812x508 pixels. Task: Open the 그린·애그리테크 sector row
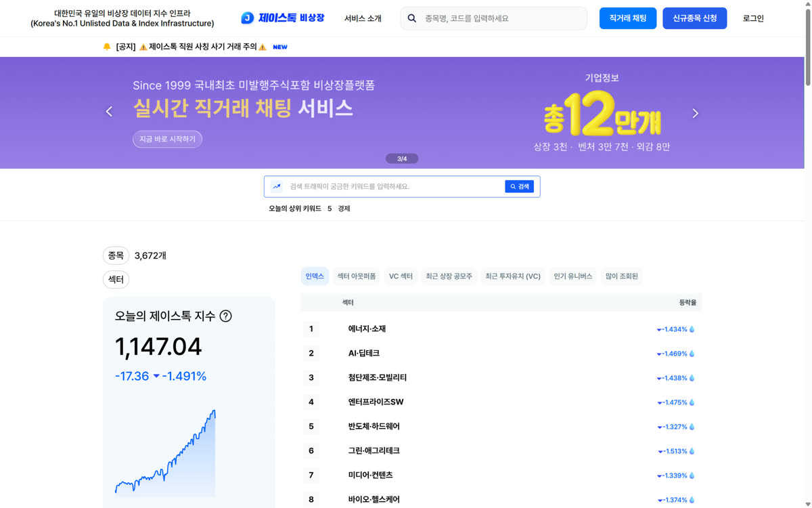[x=501, y=451]
